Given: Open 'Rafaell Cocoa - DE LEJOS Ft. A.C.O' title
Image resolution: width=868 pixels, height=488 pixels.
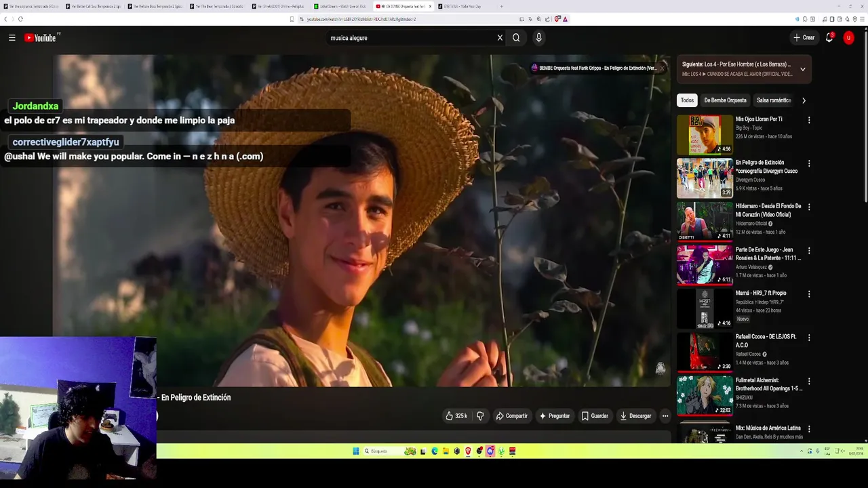Looking at the screenshot, I should [x=766, y=341].
